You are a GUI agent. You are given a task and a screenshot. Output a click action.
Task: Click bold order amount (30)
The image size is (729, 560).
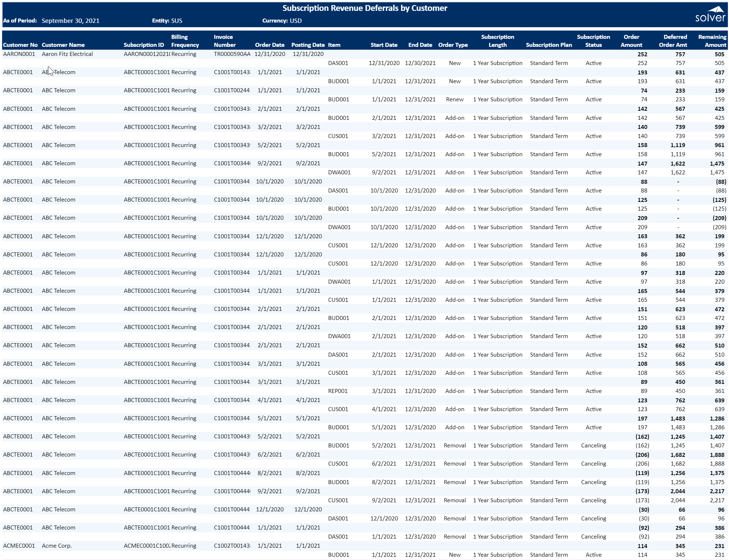pos(644,510)
